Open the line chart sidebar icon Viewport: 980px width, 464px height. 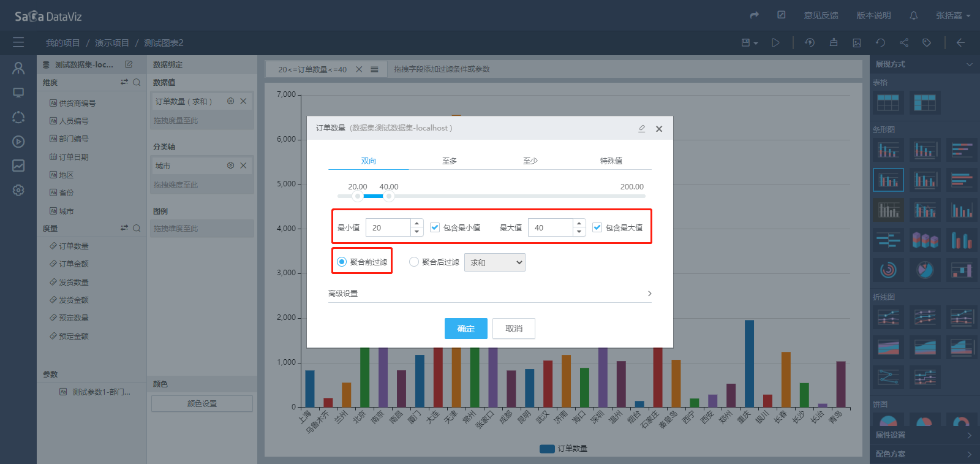tap(18, 165)
